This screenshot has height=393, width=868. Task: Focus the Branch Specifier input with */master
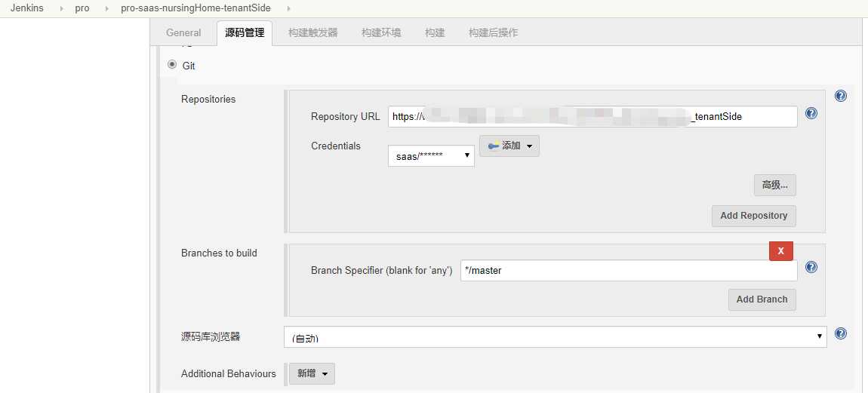click(629, 271)
